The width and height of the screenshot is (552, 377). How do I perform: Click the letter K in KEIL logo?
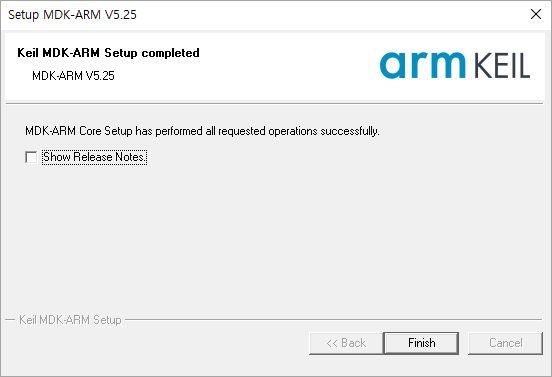click(483, 66)
